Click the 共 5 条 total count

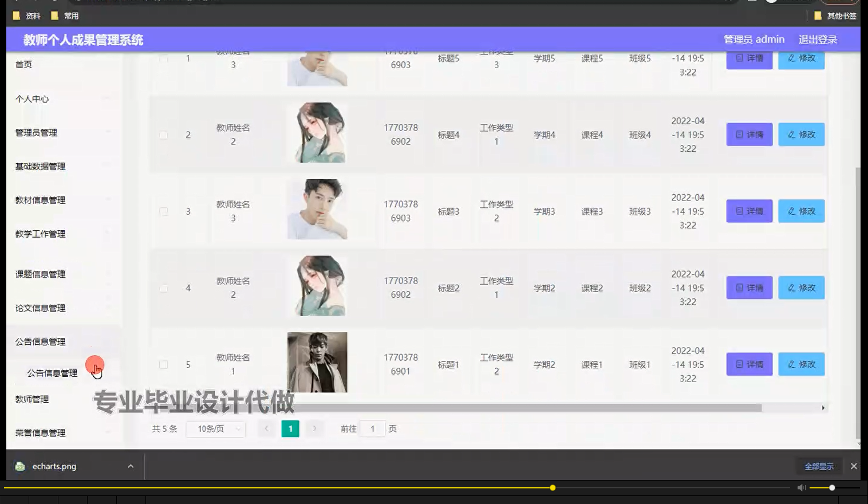click(164, 428)
